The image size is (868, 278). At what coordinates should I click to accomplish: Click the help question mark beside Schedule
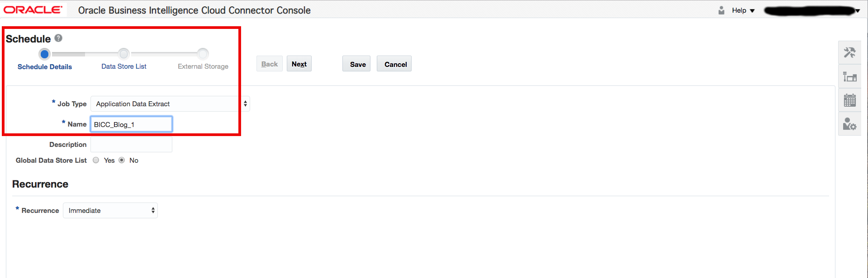tap(58, 38)
